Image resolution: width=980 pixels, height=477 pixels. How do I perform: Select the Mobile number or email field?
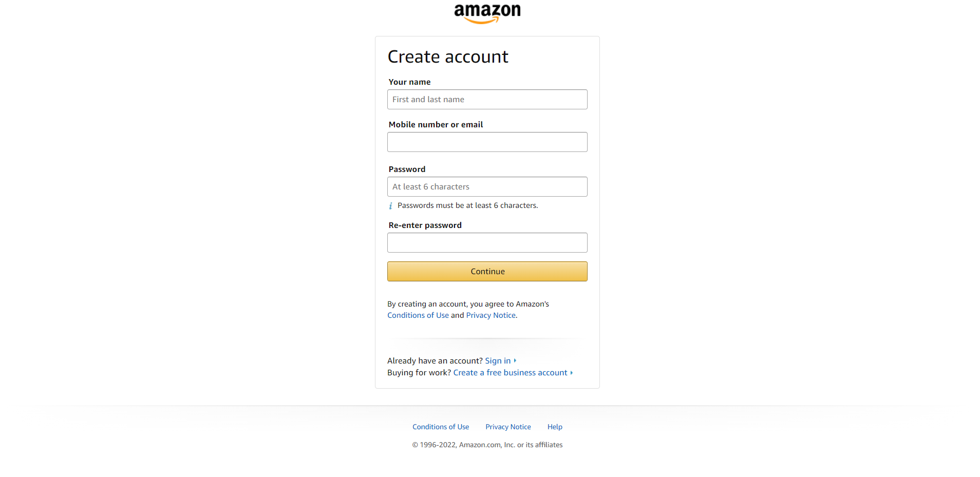pos(487,142)
